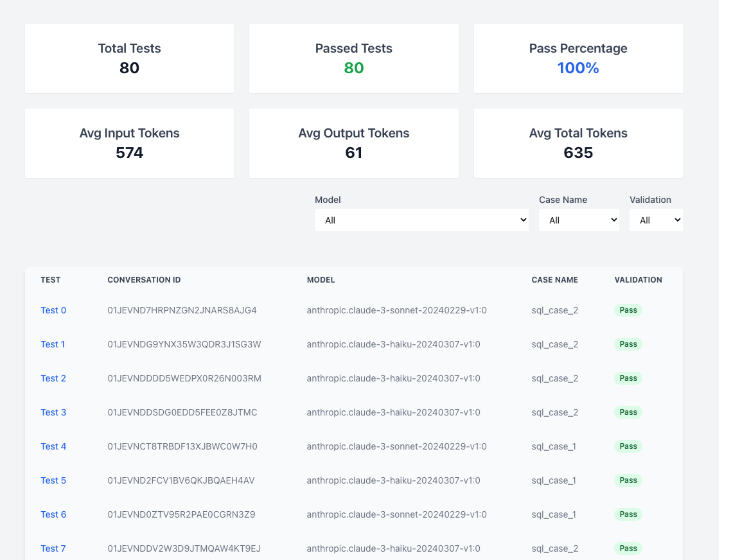Click the model name in Test 4 row
The width and height of the screenshot is (740, 560).
[x=396, y=446]
